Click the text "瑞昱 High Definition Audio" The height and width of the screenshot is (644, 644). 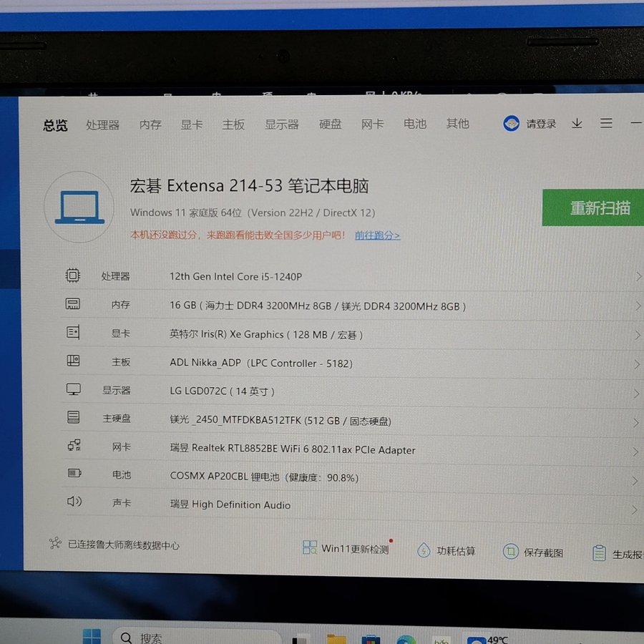click(x=230, y=504)
